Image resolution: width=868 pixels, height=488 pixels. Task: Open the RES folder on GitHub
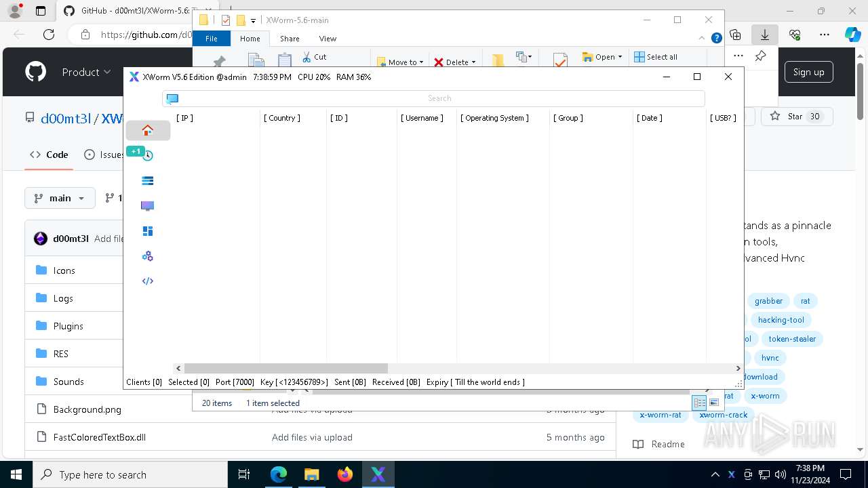pos(61,354)
